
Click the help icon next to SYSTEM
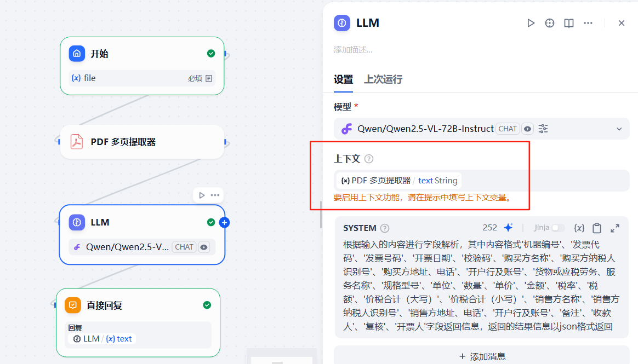[x=385, y=228]
